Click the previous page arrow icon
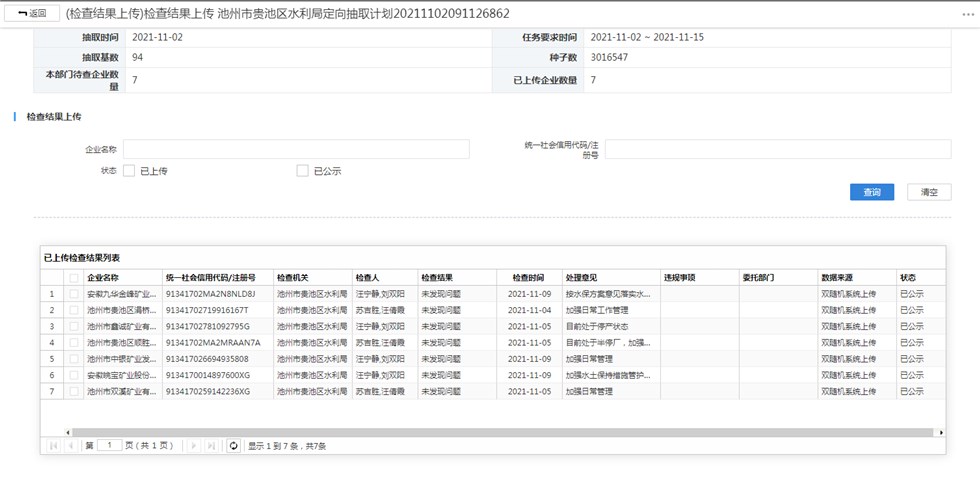Image resolution: width=980 pixels, height=480 pixels. click(70, 445)
